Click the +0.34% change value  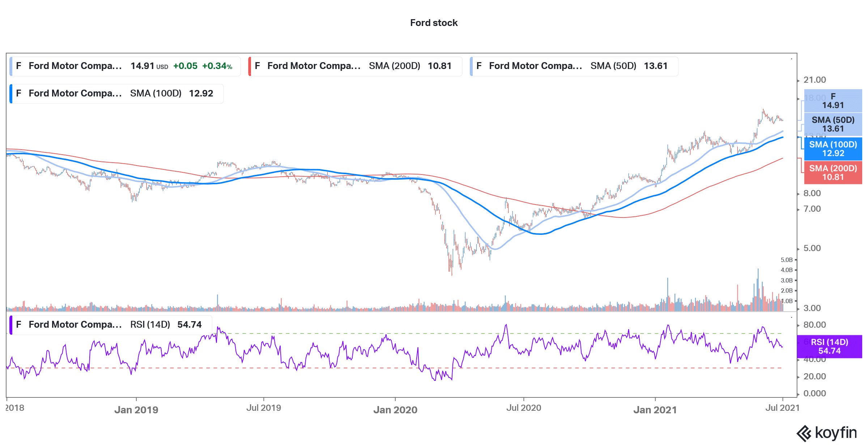point(217,66)
